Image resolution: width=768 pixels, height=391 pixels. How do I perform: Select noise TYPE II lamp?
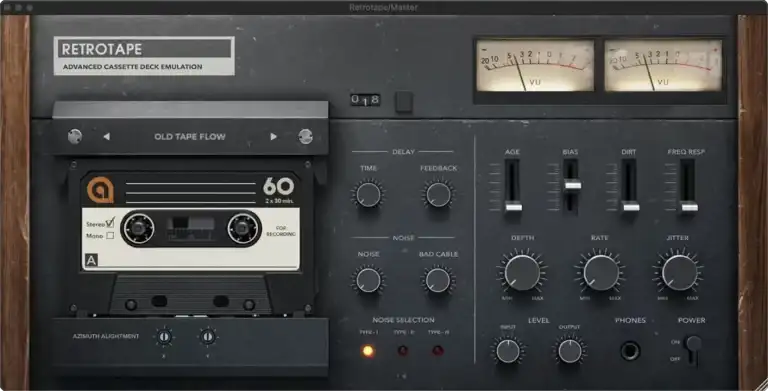tap(403, 351)
